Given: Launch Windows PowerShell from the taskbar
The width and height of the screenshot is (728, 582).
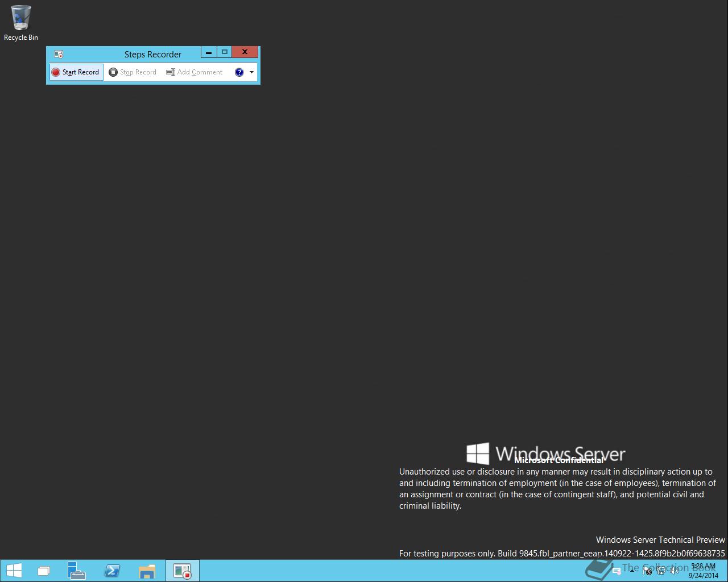Looking at the screenshot, I should point(112,571).
